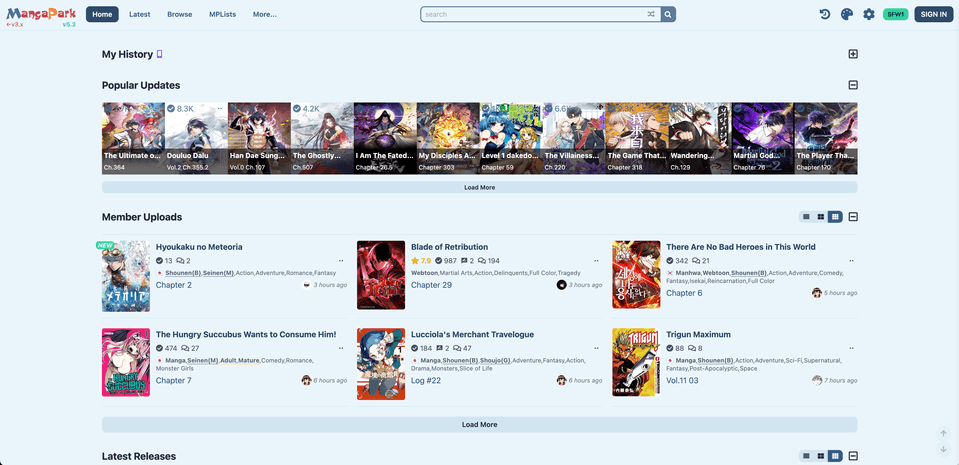
Task: Collapse the Popular Updates section
Action: [852, 85]
